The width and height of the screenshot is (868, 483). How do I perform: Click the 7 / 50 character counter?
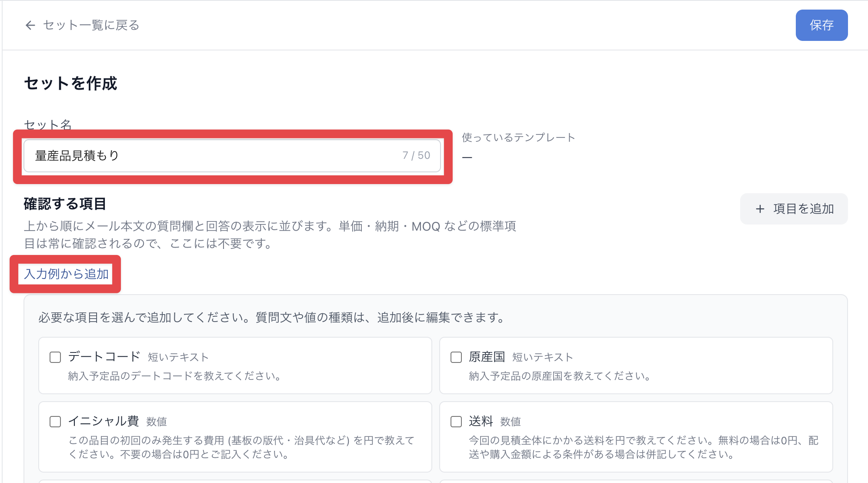pyautogui.click(x=416, y=155)
